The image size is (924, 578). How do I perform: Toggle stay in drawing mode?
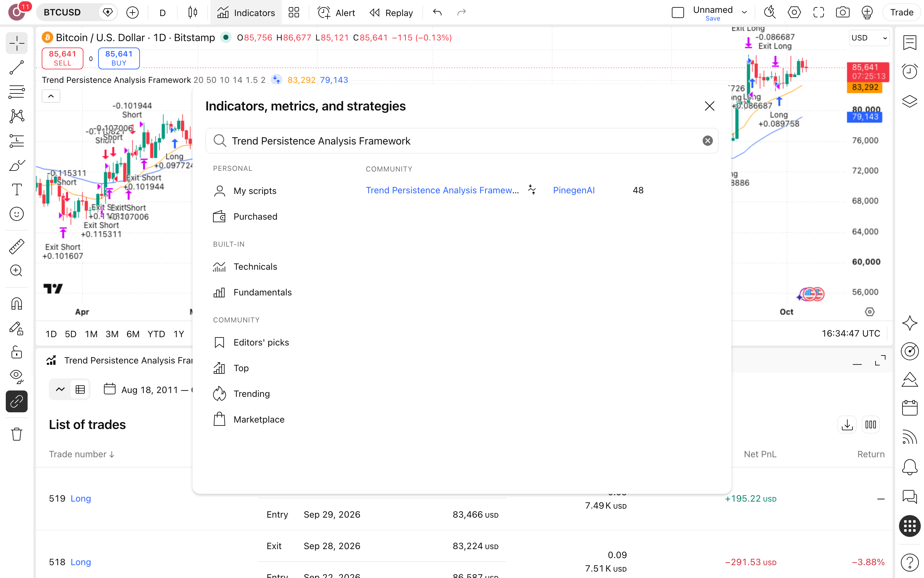click(16, 328)
